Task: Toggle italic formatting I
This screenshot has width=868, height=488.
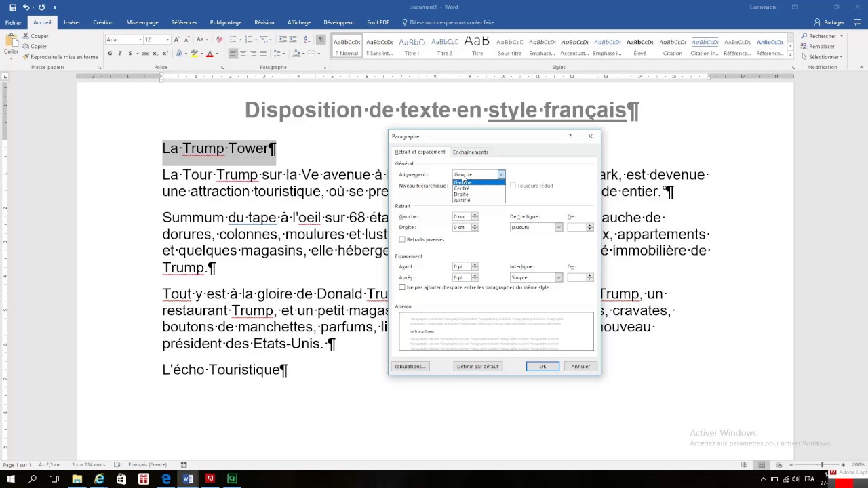Action: point(120,54)
